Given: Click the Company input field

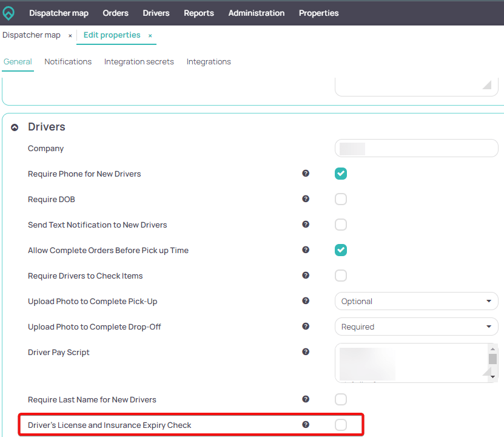Looking at the screenshot, I should (416, 148).
